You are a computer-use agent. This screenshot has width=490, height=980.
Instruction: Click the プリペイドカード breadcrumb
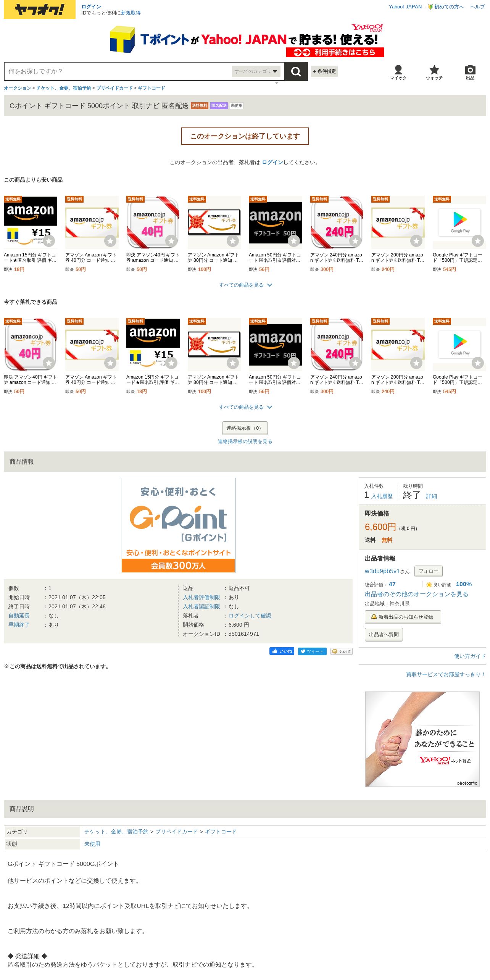pos(114,88)
